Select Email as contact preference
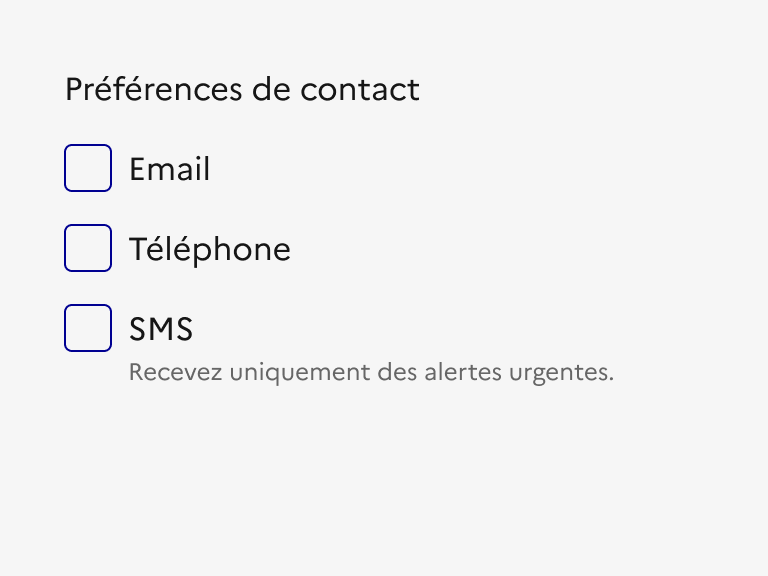 click(x=88, y=168)
